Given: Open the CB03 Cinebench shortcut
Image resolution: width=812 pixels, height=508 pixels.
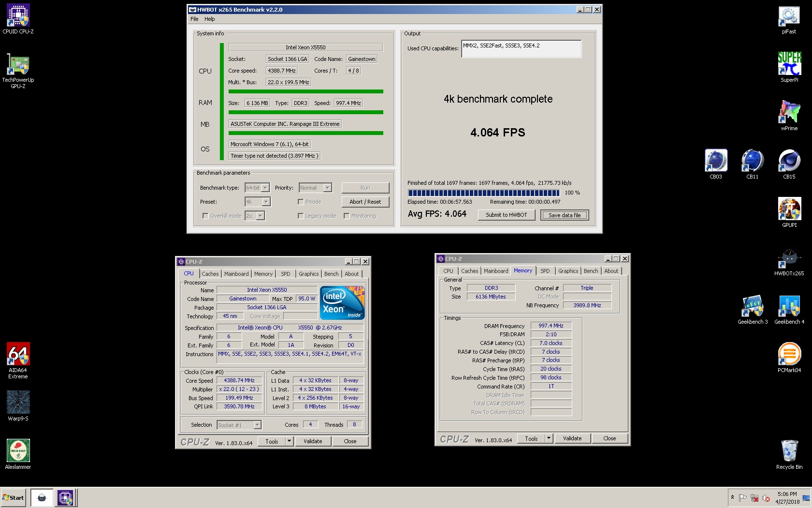Looking at the screenshot, I should point(716,164).
